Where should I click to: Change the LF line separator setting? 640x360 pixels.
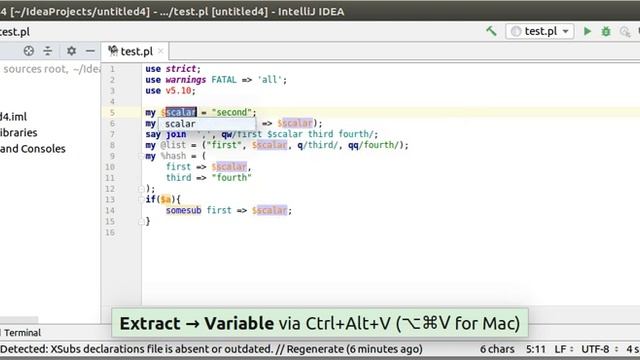564,349
